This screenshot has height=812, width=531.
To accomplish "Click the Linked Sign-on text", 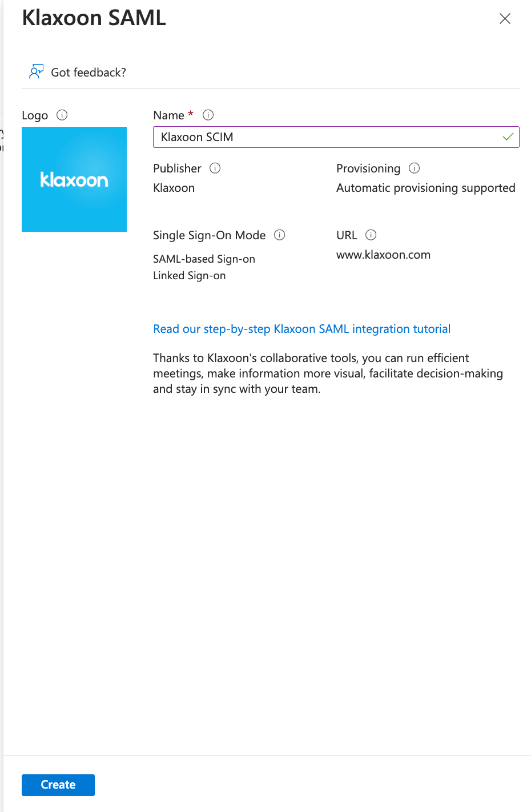I will 189,276.
